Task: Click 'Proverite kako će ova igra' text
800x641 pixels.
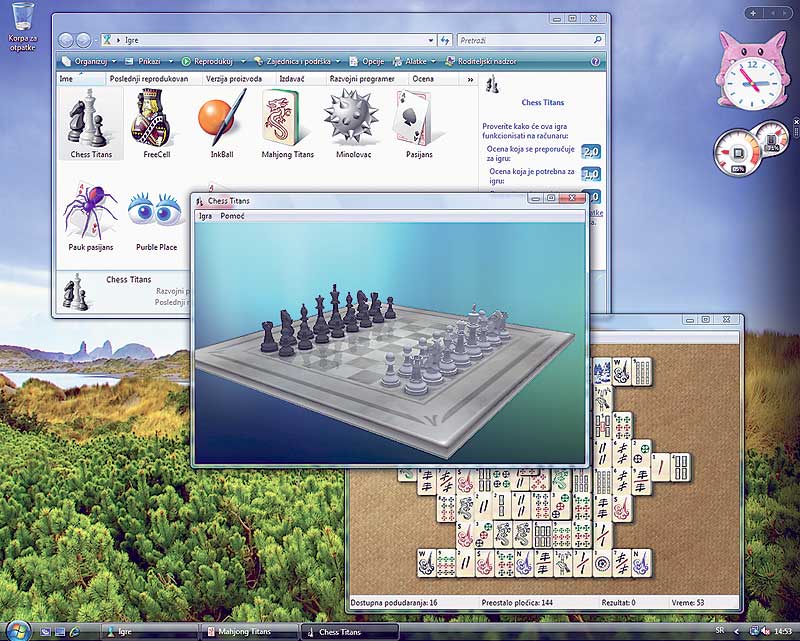Action: coord(524,126)
